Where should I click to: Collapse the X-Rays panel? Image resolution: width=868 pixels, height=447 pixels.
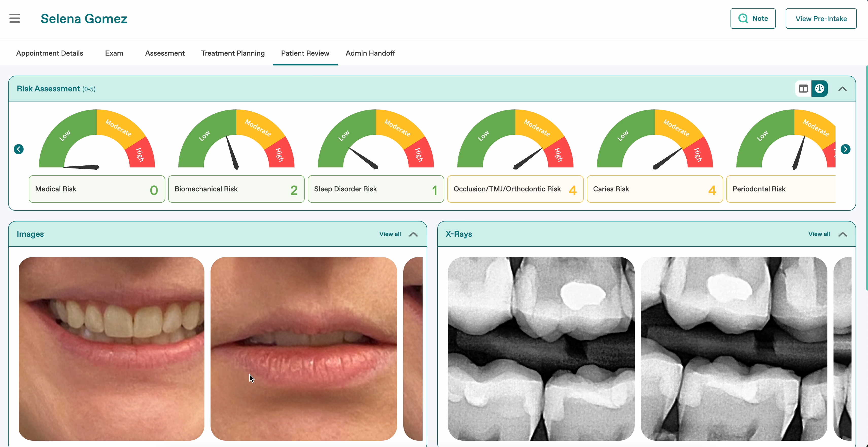click(x=842, y=234)
